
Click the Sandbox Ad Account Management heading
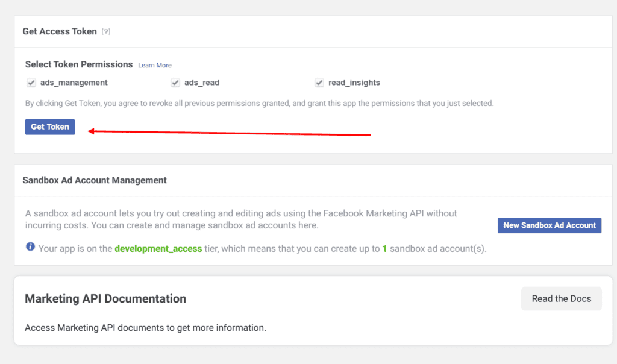95,180
